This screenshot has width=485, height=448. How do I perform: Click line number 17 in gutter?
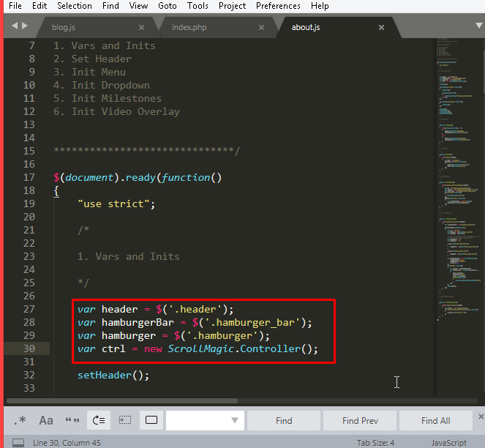click(x=29, y=177)
